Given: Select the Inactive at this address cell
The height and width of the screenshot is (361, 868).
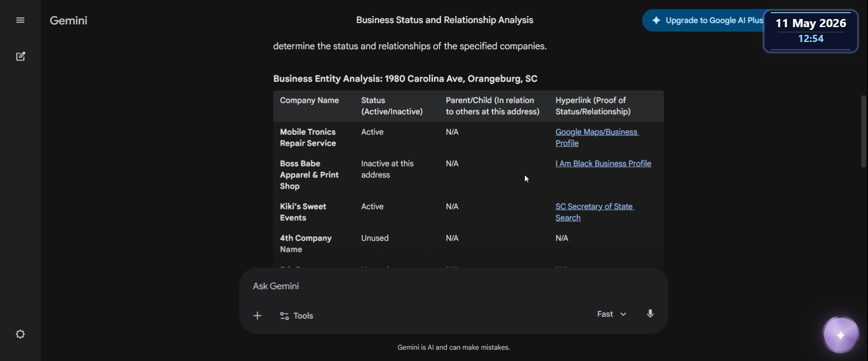Looking at the screenshot, I should point(387,169).
